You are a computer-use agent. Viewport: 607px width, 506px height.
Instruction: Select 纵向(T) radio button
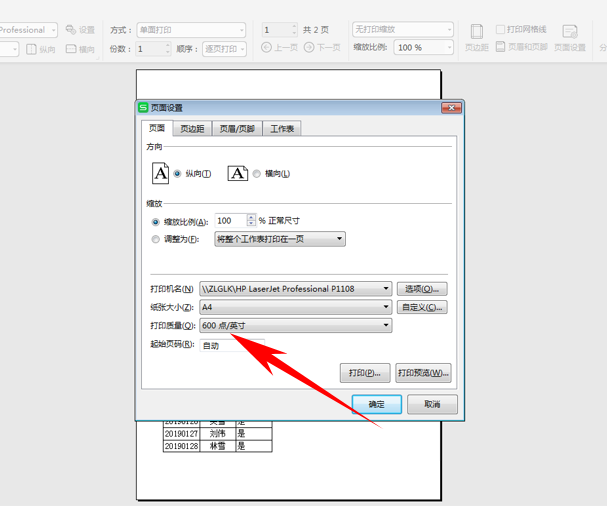(x=177, y=174)
